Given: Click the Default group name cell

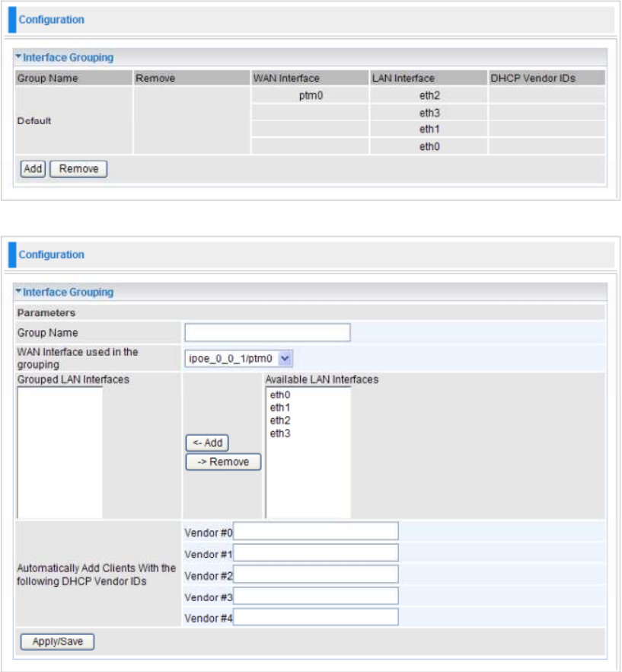Looking at the screenshot, I should coord(74,120).
